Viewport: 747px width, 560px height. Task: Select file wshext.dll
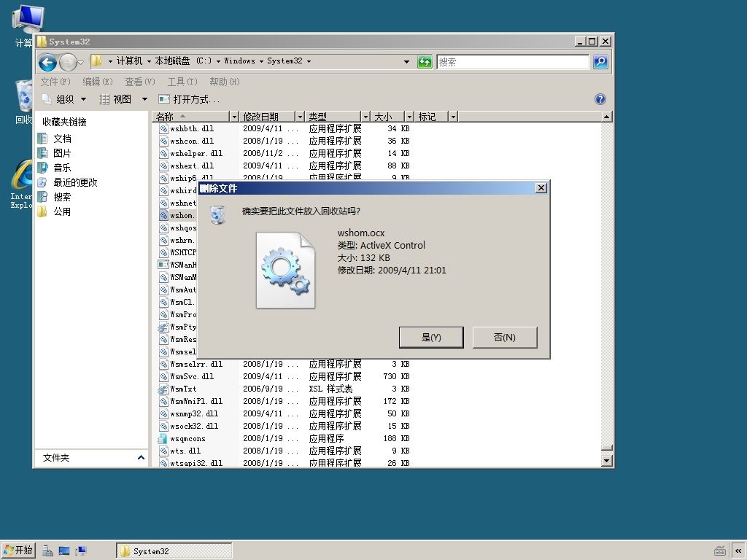pyautogui.click(x=192, y=166)
